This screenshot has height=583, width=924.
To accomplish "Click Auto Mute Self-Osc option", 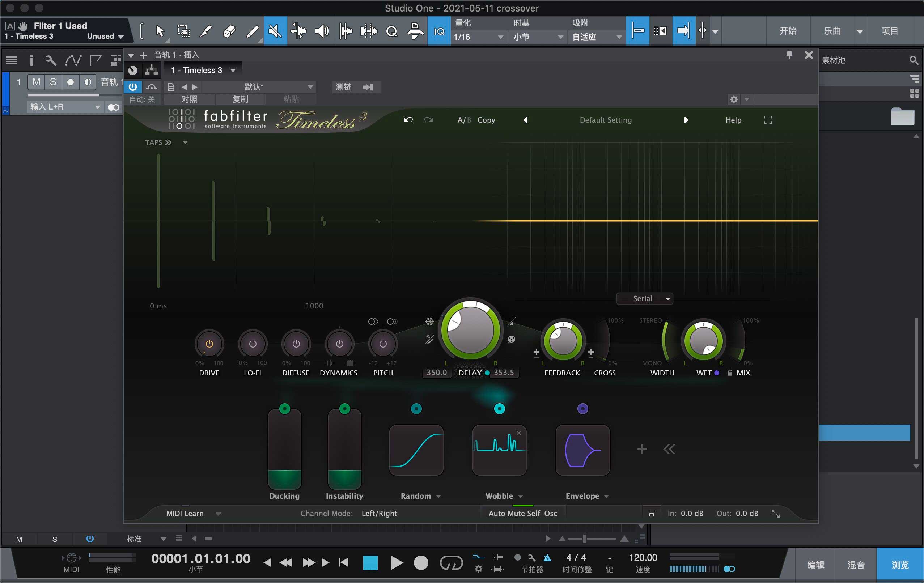I will tap(523, 513).
